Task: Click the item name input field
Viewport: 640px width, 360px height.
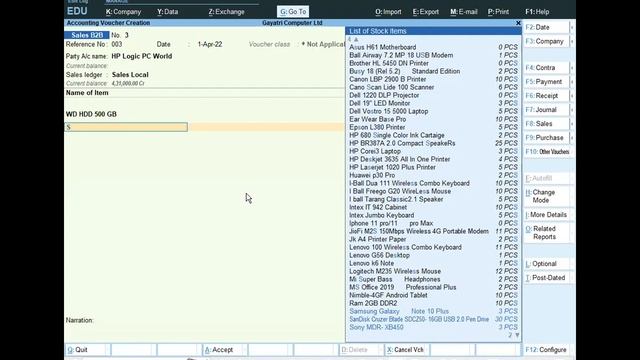Action: point(126,127)
